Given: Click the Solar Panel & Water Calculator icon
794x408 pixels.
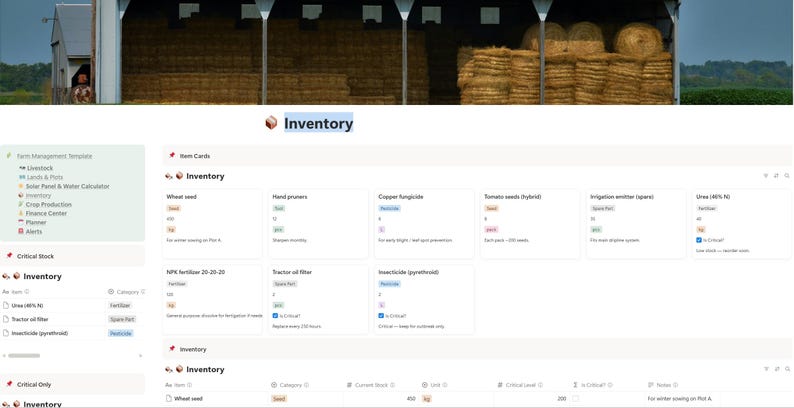Looking at the screenshot, I should click(21, 186).
